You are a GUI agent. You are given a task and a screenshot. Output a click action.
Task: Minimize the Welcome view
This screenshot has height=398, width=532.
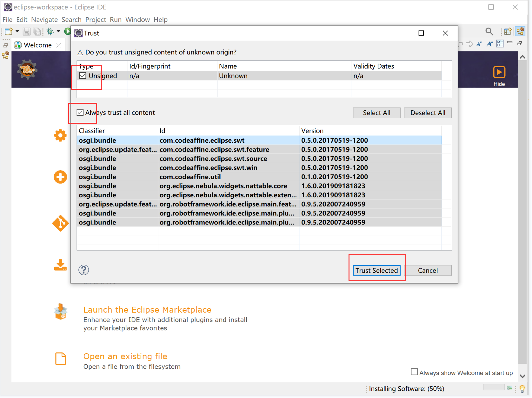(510, 42)
